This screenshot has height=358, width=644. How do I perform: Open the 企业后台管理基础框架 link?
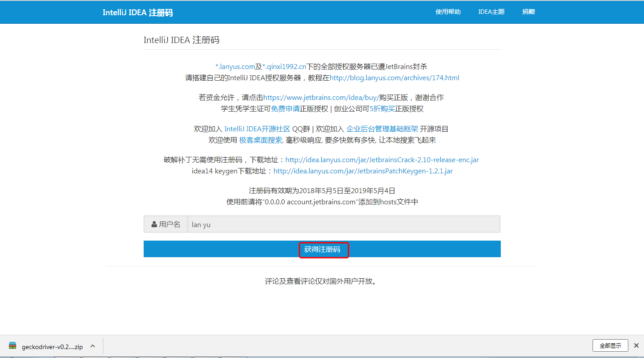[382, 129]
